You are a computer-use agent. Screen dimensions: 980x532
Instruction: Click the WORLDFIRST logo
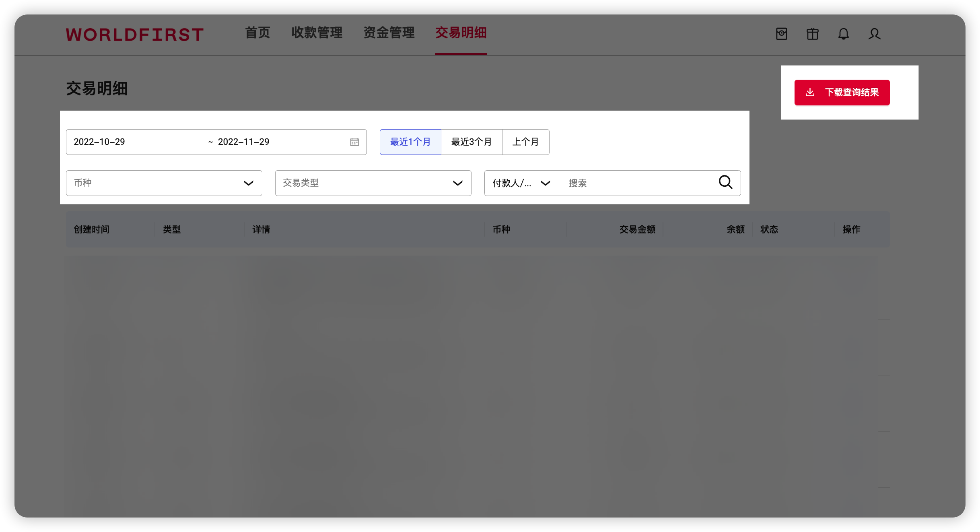click(x=135, y=34)
